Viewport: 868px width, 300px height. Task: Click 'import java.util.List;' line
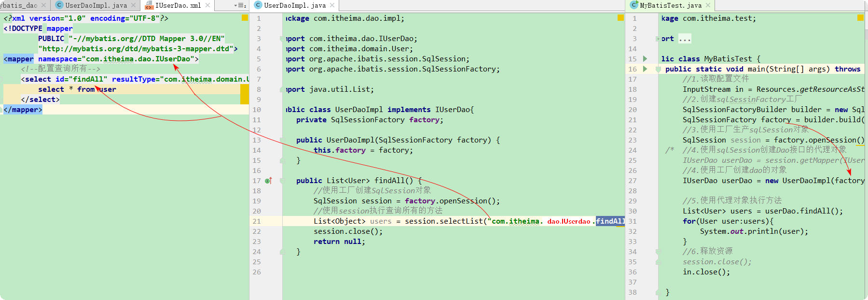[x=330, y=89]
